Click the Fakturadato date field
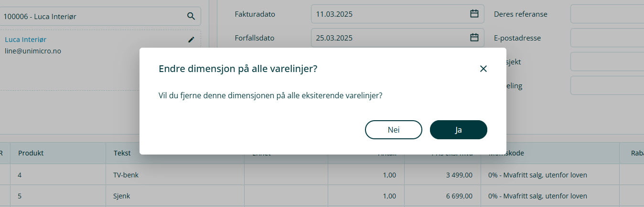Image resolution: width=644 pixels, height=207 pixels. [389, 14]
